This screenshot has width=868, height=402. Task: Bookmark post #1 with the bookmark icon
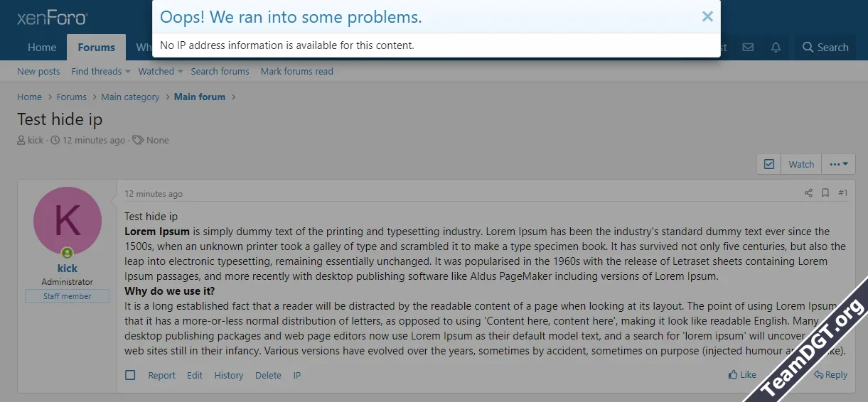click(825, 192)
